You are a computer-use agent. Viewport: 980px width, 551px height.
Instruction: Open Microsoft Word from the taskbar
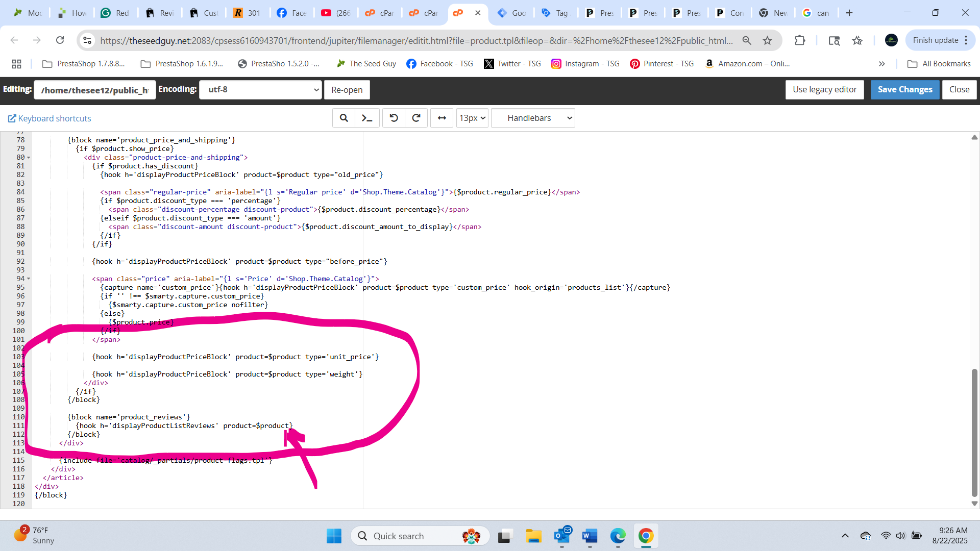coord(590,536)
